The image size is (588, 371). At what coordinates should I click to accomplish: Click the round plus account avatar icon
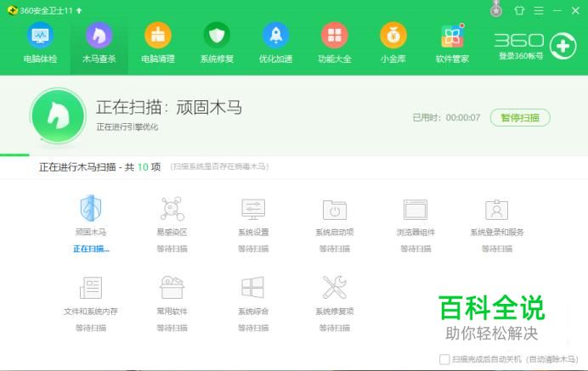point(563,46)
